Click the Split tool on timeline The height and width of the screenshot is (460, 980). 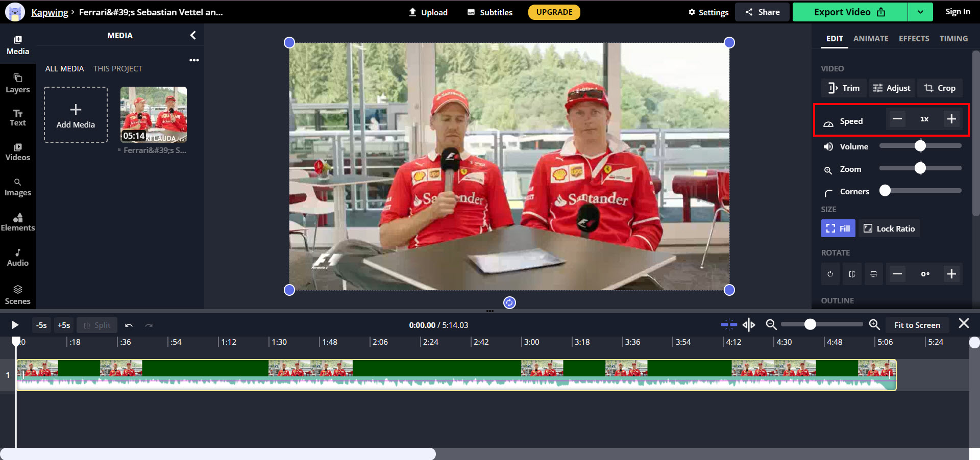(97, 325)
